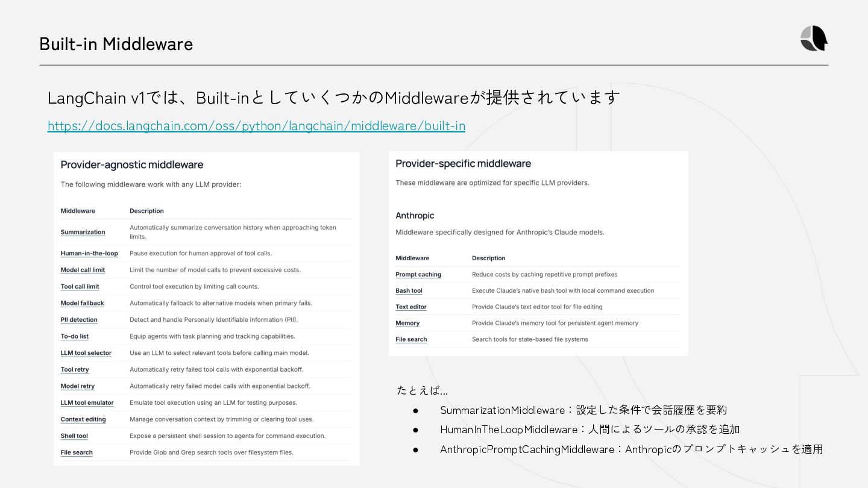
Task: Click 'Reduce costs by caching repetitive prompt prefixes'
Action: [545, 274]
